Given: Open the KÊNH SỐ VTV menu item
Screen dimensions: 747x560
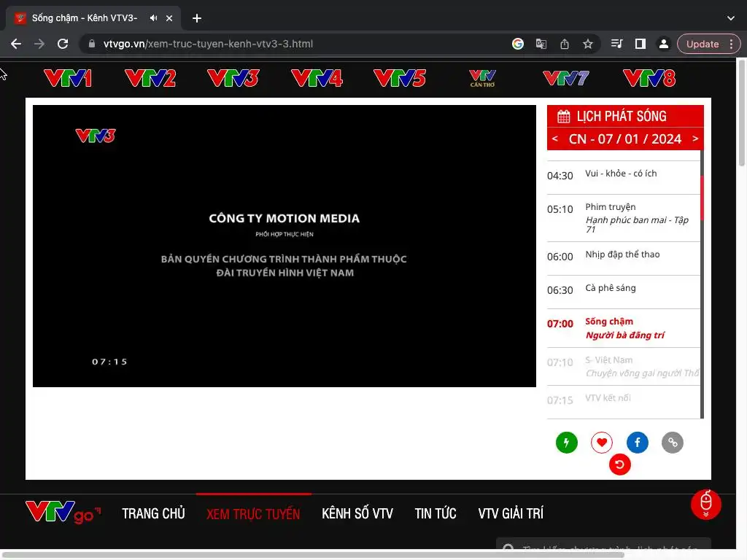Looking at the screenshot, I should 357,513.
